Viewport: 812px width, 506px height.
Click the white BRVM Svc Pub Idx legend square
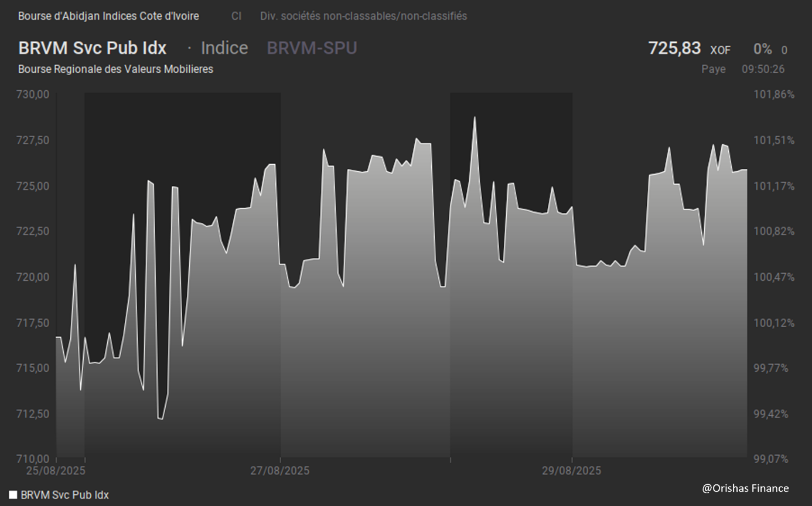(13, 495)
